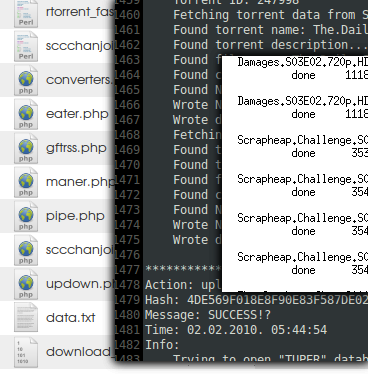Click the pipe.php file icon
The height and width of the screenshot is (392, 368).
[26, 216]
